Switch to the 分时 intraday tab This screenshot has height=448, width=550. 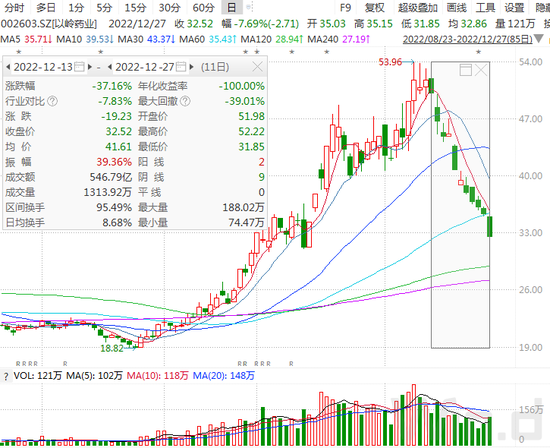[14, 7]
